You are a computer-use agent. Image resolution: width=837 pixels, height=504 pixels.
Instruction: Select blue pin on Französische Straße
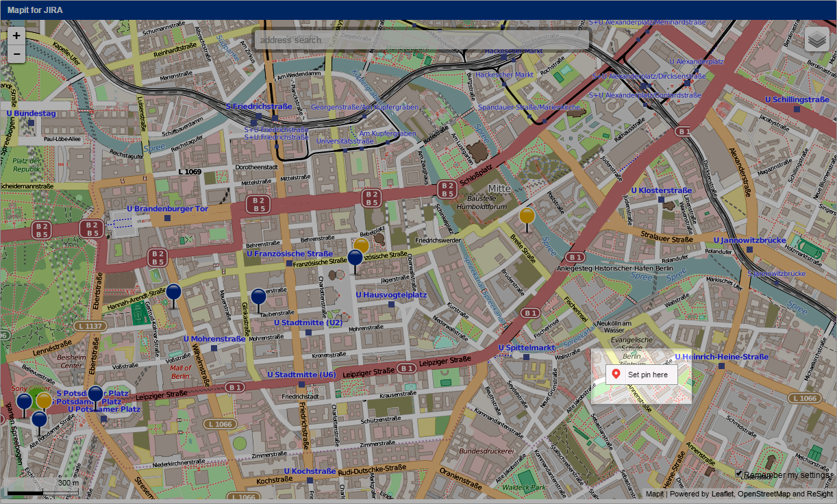click(x=355, y=258)
